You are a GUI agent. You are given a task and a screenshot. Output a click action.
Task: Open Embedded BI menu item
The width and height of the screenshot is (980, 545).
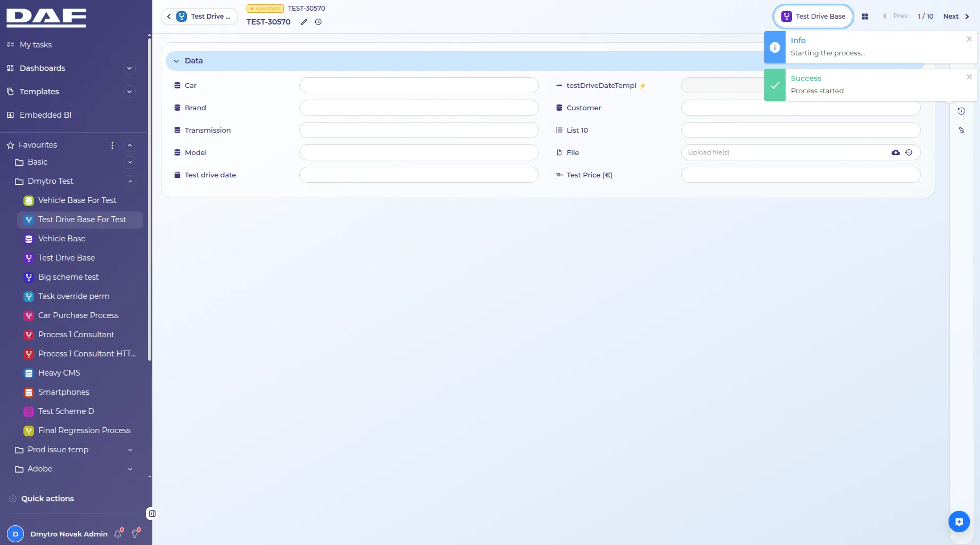(x=45, y=115)
